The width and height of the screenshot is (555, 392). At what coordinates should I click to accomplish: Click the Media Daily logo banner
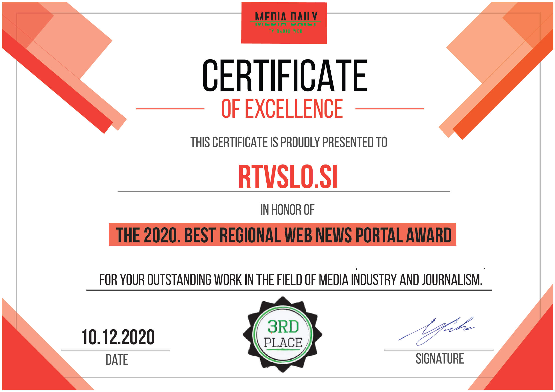(284, 23)
